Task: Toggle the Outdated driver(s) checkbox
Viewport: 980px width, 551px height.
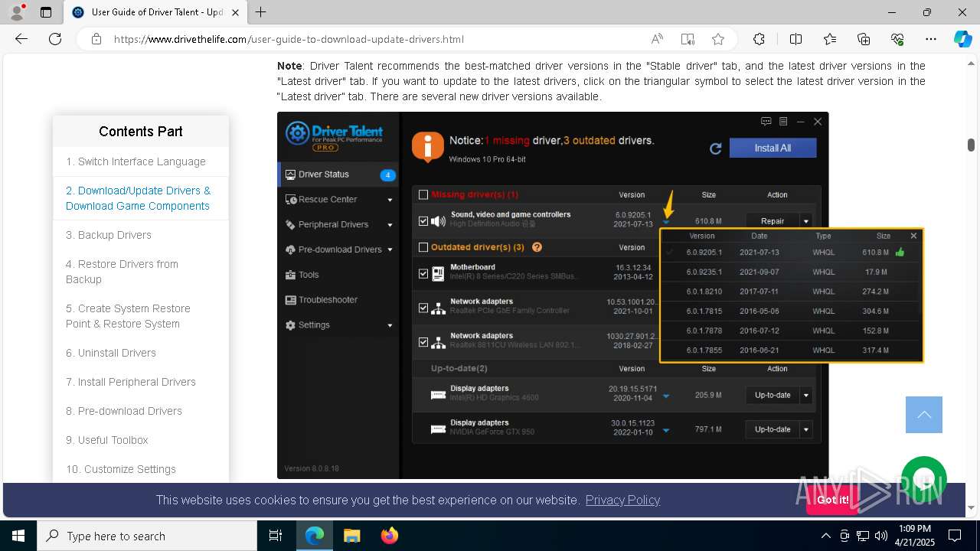Action: tap(423, 247)
